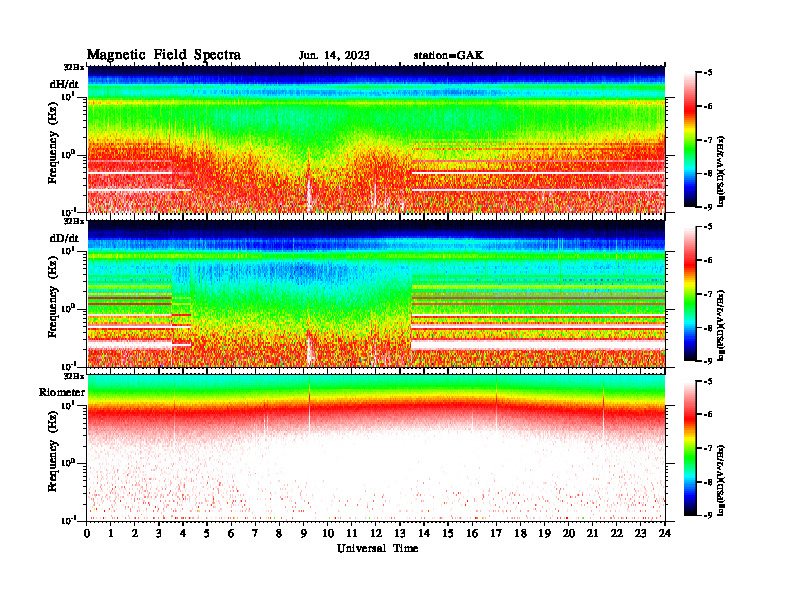792x612 pixels.
Task: Click the hour '2' tick on the time axis
Action: point(135,533)
